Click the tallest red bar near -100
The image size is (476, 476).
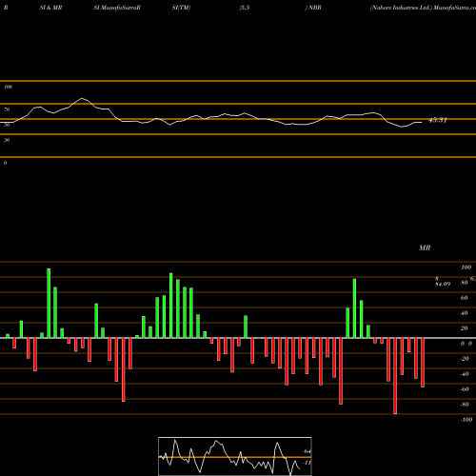coord(395,376)
